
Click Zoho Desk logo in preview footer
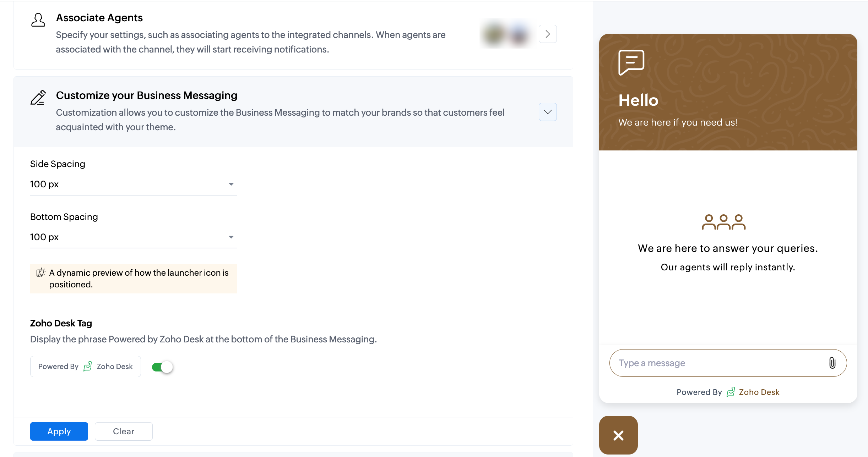pos(731,392)
